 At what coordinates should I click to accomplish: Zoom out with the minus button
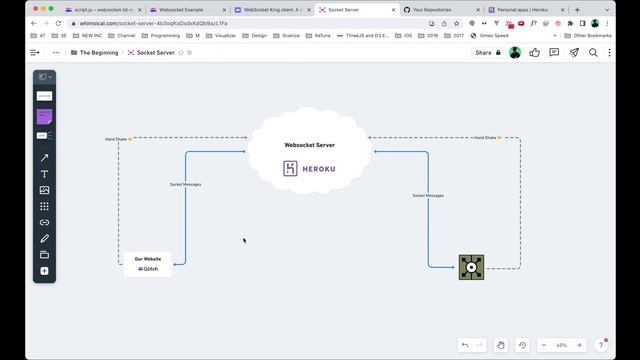pyautogui.click(x=544, y=345)
